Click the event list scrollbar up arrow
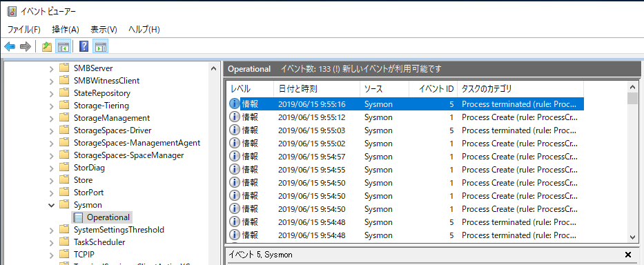The width and height of the screenshot is (644, 265). [x=633, y=86]
